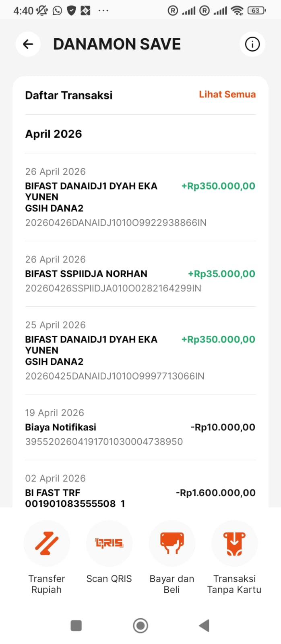This screenshot has height=644, width=281.
Task: Select Transaksi Tanpa Kartu
Action: (x=234, y=557)
